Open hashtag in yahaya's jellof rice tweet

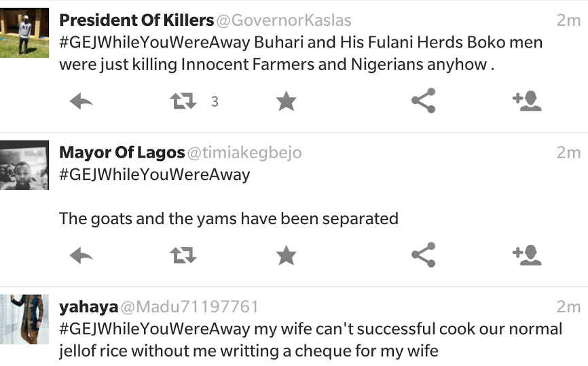pyautogui.click(x=155, y=329)
